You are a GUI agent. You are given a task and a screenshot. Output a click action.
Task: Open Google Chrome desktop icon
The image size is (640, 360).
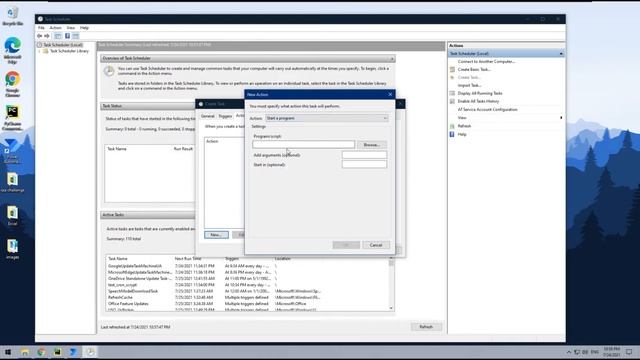[13, 84]
